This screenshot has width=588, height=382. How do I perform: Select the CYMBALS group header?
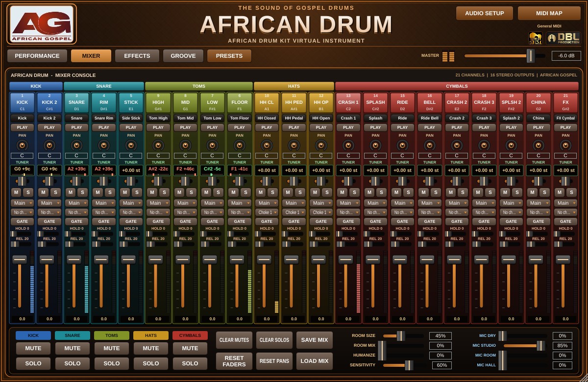click(x=457, y=86)
